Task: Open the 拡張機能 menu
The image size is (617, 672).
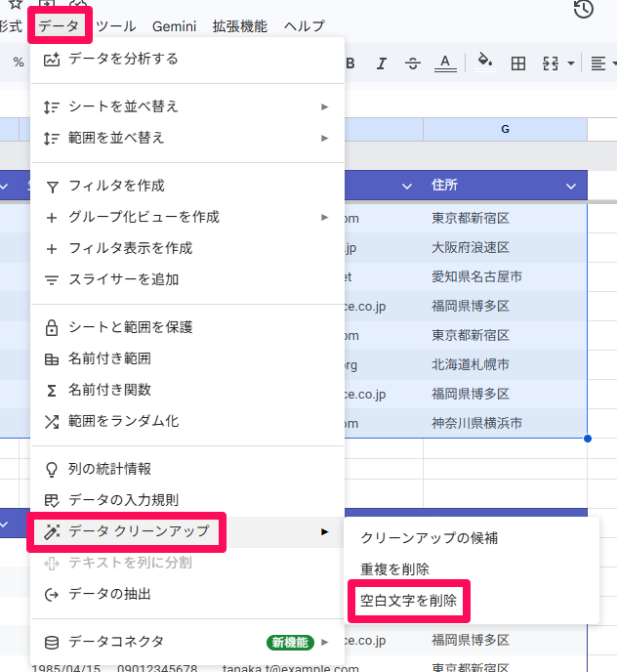Action: tap(239, 26)
